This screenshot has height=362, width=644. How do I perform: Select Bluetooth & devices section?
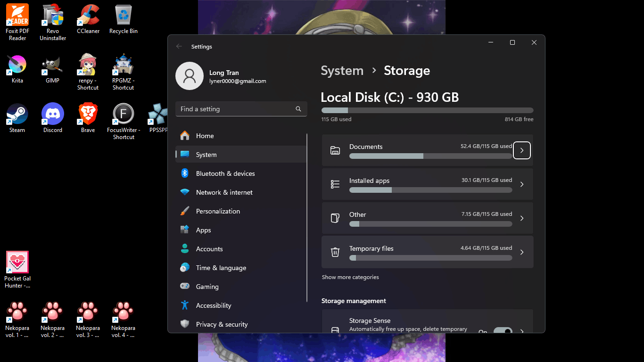[241, 173]
